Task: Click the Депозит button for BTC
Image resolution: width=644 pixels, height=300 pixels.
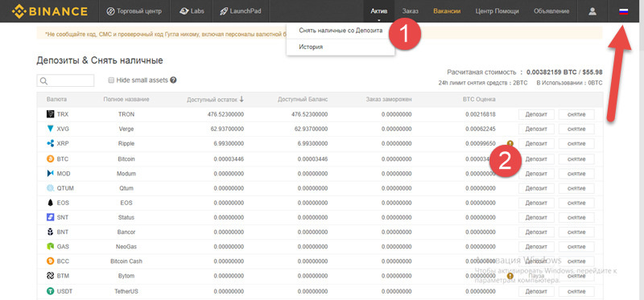Action: tap(536, 158)
